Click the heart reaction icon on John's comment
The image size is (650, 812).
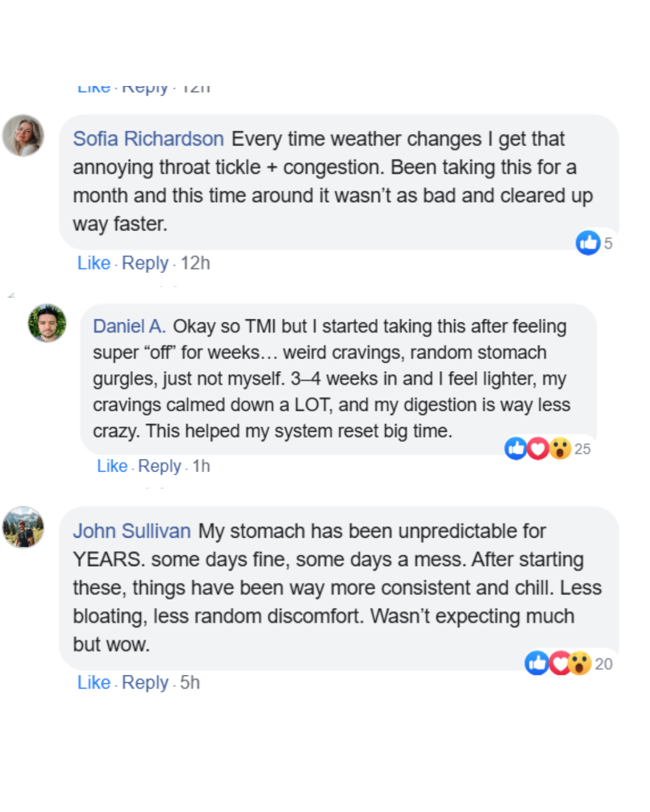[x=559, y=663]
